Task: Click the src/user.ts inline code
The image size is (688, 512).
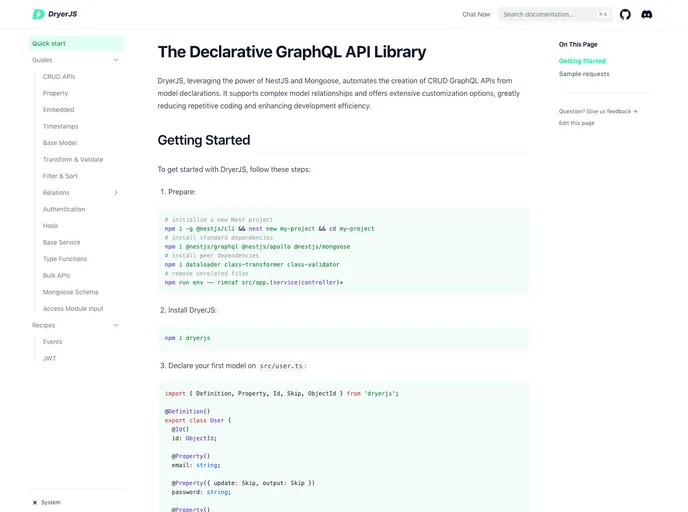Action: pyautogui.click(x=281, y=366)
